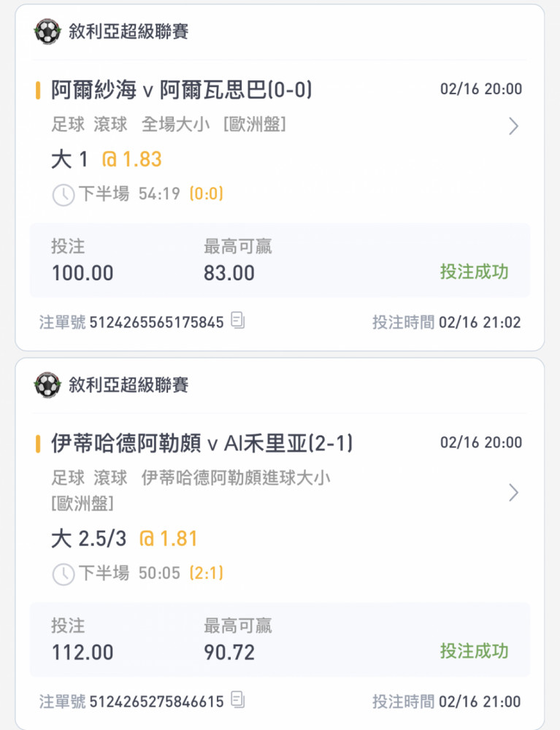Open 伊蒂哈德阿勒頗 v Al禾里亚 match title
Screen dimensions: 560x730
pyautogui.click(x=202, y=443)
